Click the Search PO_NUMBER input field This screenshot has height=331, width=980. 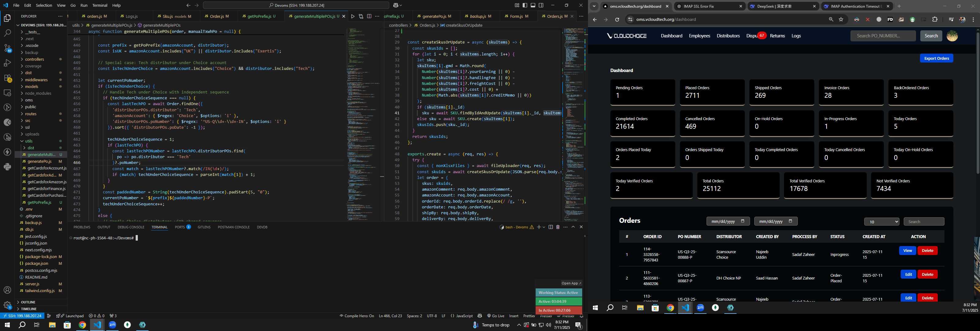[x=883, y=36]
